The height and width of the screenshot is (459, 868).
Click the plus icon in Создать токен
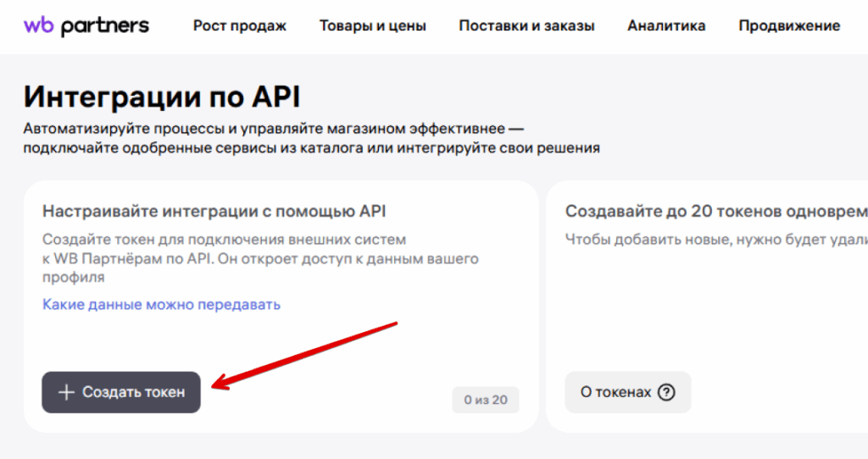pyautogui.click(x=66, y=392)
